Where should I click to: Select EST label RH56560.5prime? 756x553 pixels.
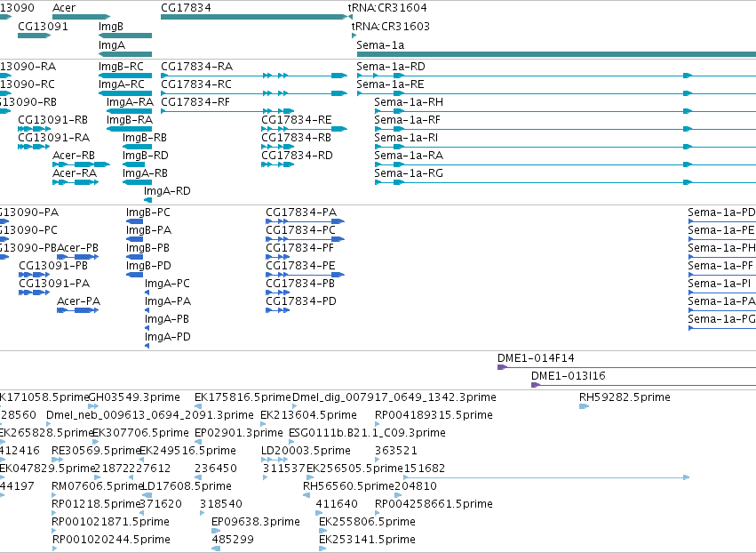pos(348,486)
